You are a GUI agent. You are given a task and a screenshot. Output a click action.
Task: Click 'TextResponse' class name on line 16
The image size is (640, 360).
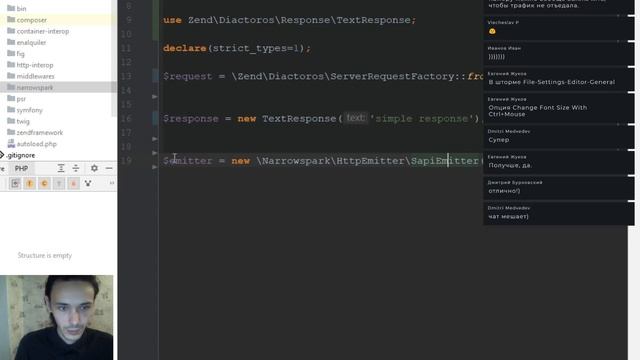click(x=299, y=119)
